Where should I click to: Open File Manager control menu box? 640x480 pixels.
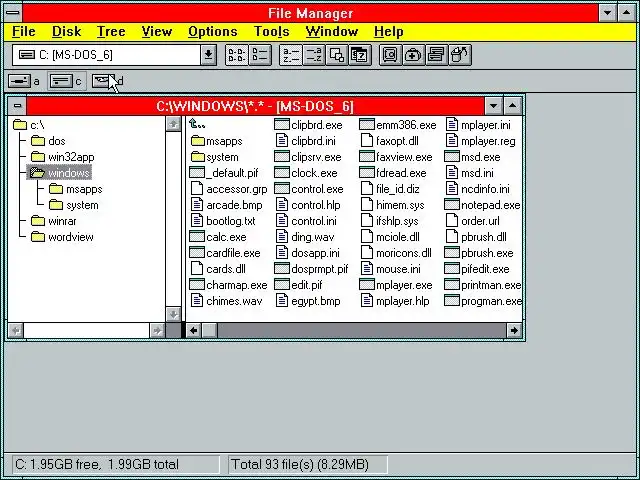pyautogui.click(x=13, y=13)
